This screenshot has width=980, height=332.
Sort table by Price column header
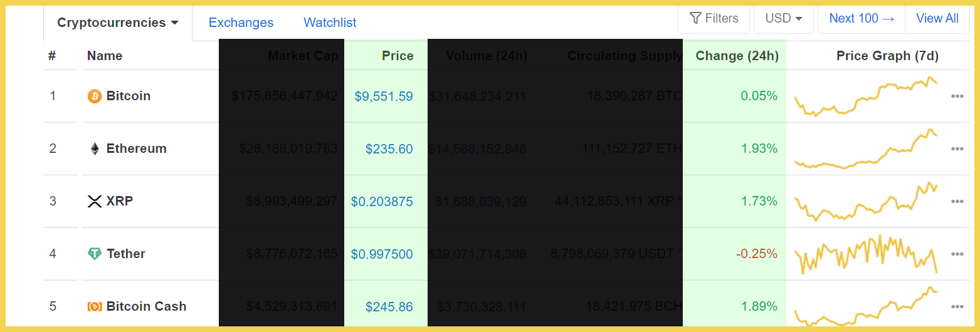click(398, 56)
